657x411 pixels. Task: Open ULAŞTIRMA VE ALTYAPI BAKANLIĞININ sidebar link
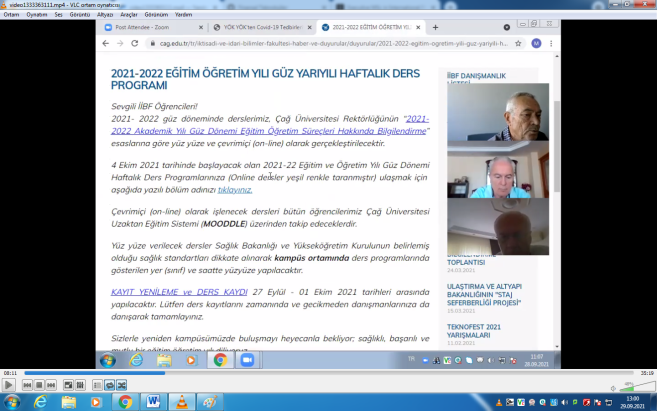tap(484, 295)
